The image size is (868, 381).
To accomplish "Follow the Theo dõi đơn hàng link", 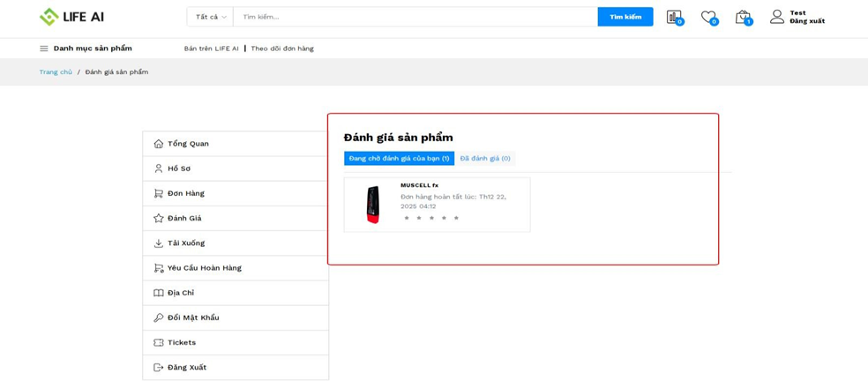I will (x=282, y=49).
